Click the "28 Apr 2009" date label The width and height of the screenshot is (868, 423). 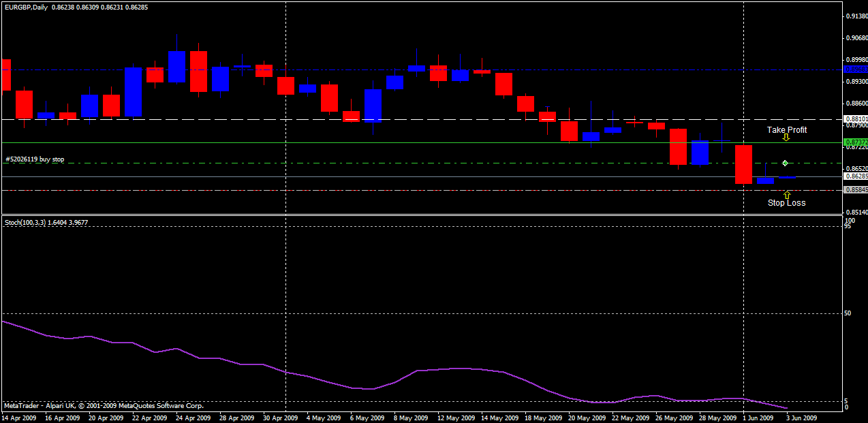237,418
